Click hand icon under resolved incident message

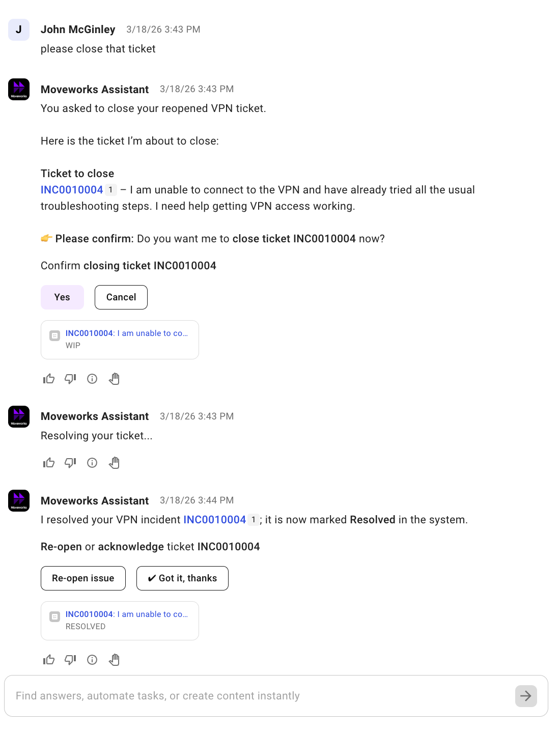[x=114, y=660]
